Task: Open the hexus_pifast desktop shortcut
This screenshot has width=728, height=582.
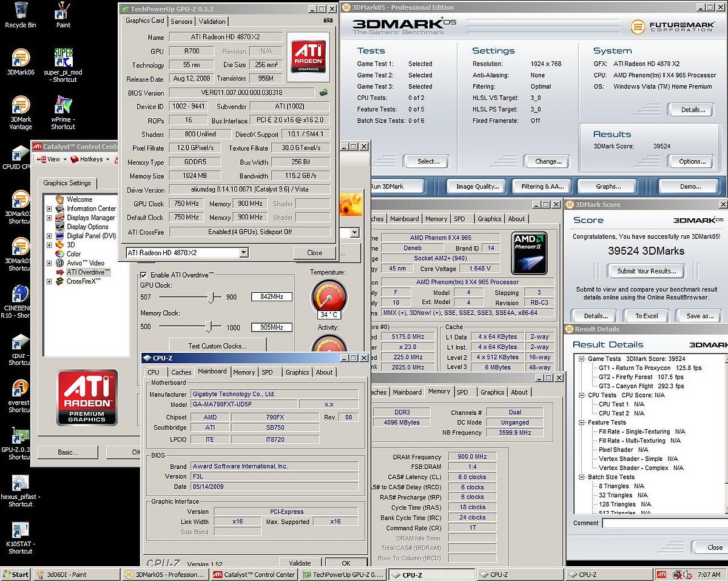Action: (20, 491)
